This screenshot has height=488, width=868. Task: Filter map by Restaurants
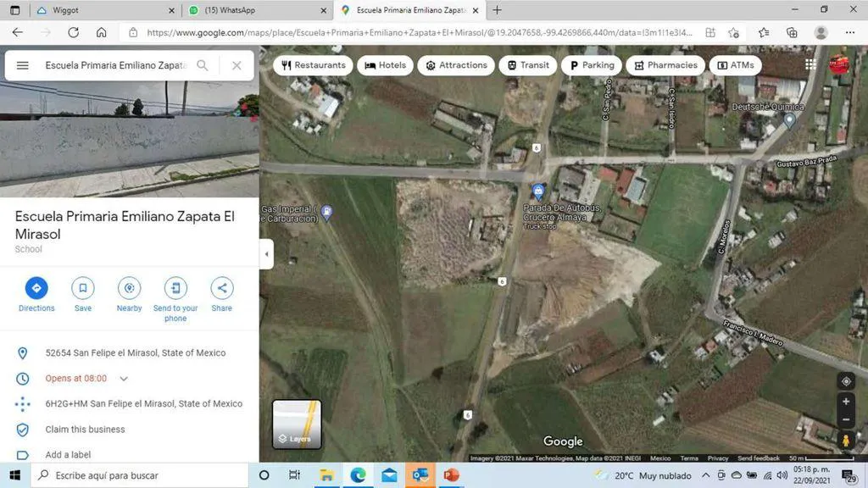click(x=314, y=65)
